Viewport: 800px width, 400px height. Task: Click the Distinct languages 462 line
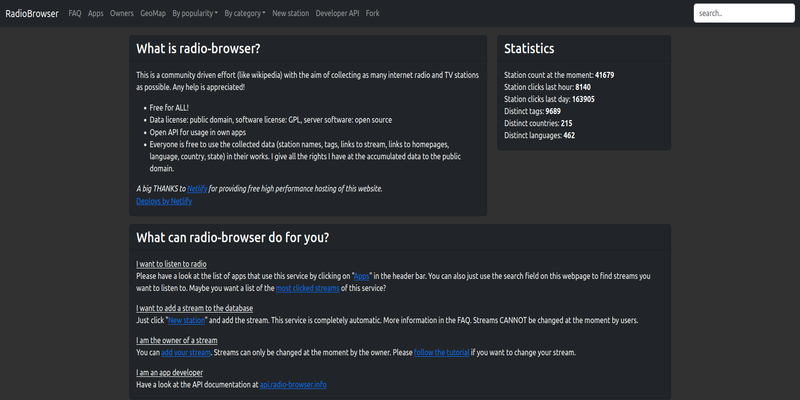(540, 136)
